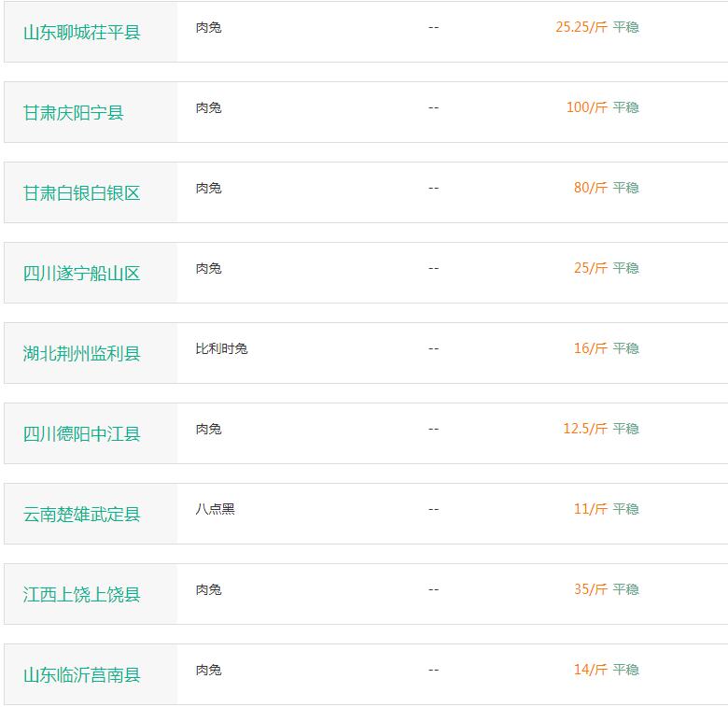Open the 四川德阳中江县 location link

pyautogui.click(x=82, y=434)
